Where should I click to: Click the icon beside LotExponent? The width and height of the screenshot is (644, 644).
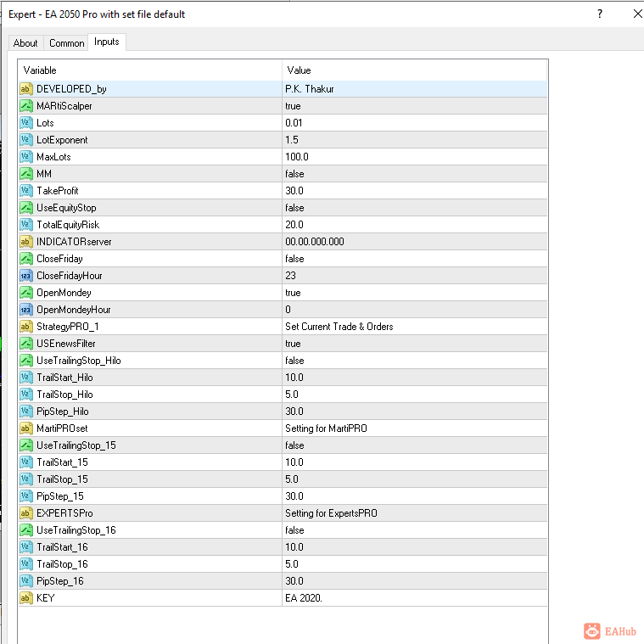click(25, 140)
